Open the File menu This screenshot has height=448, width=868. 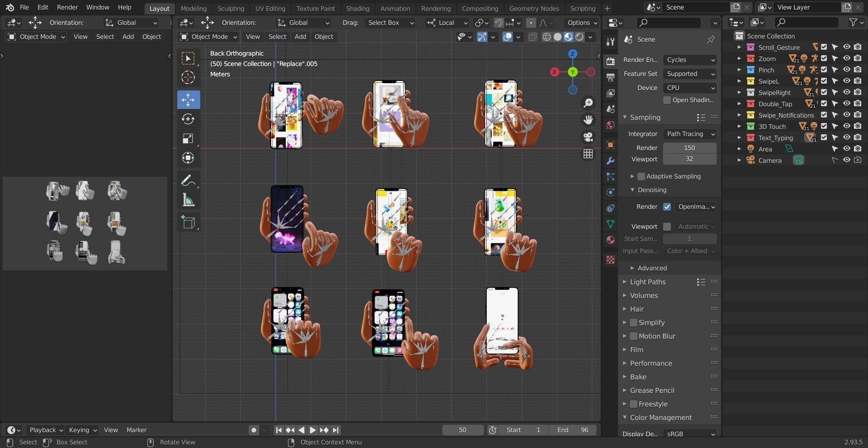[24, 7]
